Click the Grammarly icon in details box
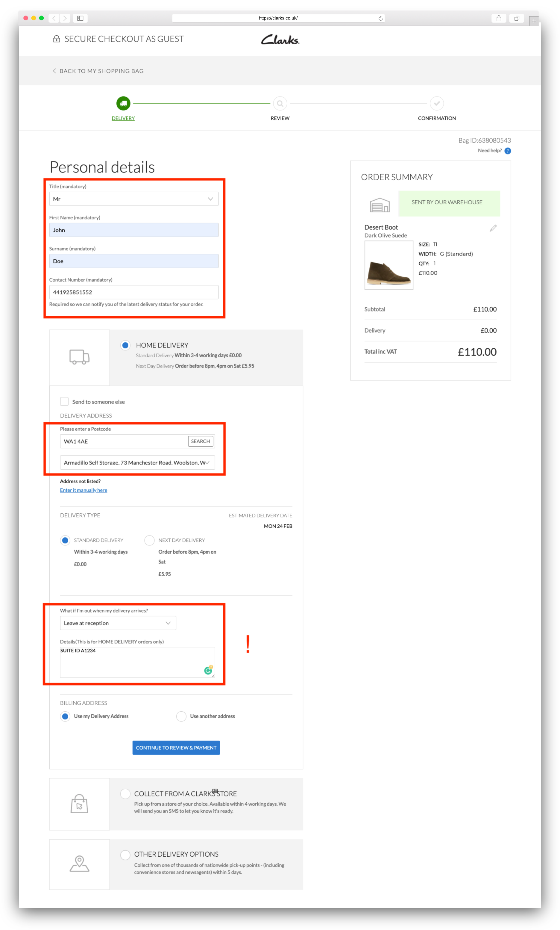Viewport: 560px width, 930px height. [x=208, y=670]
